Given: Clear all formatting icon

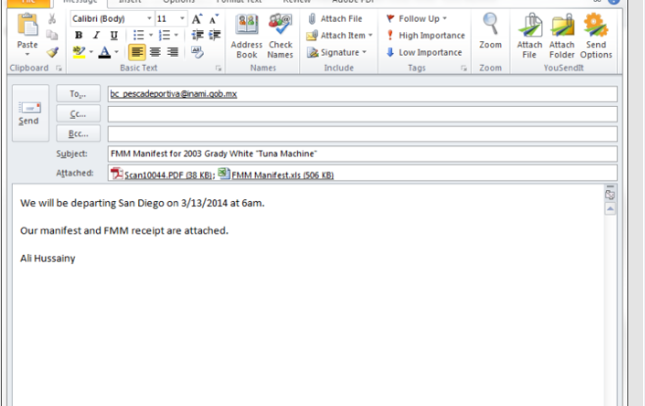Looking at the screenshot, I should pos(197,52).
